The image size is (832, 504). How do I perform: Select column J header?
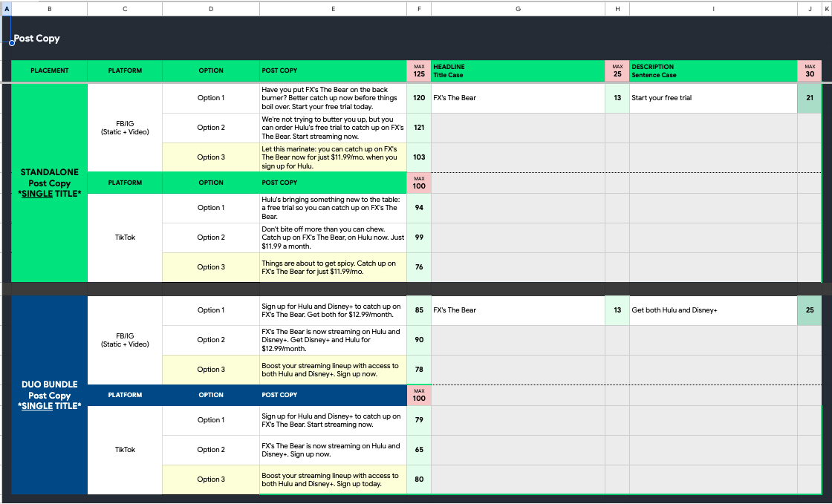[x=810, y=8]
